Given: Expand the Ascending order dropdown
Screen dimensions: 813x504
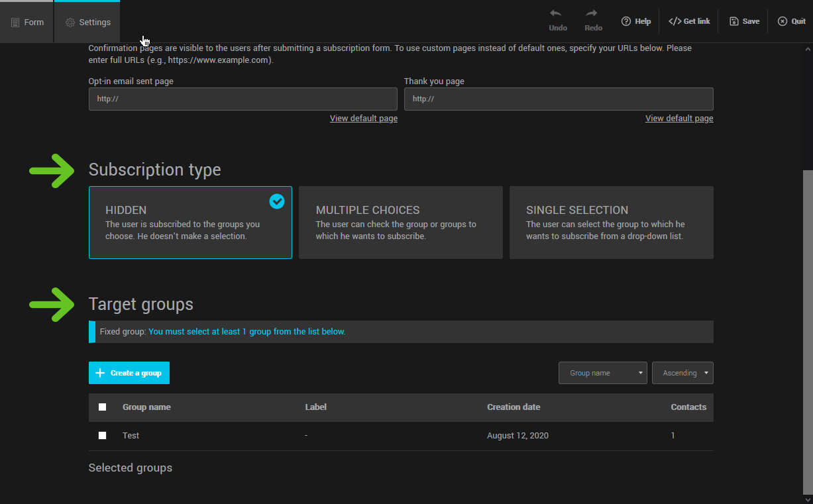Looking at the screenshot, I should click(x=682, y=373).
